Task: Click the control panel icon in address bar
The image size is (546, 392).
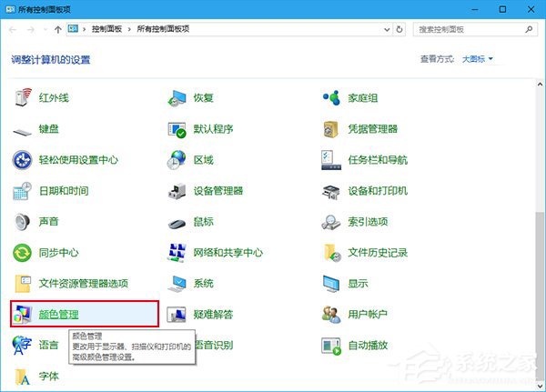Action: point(73,29)
